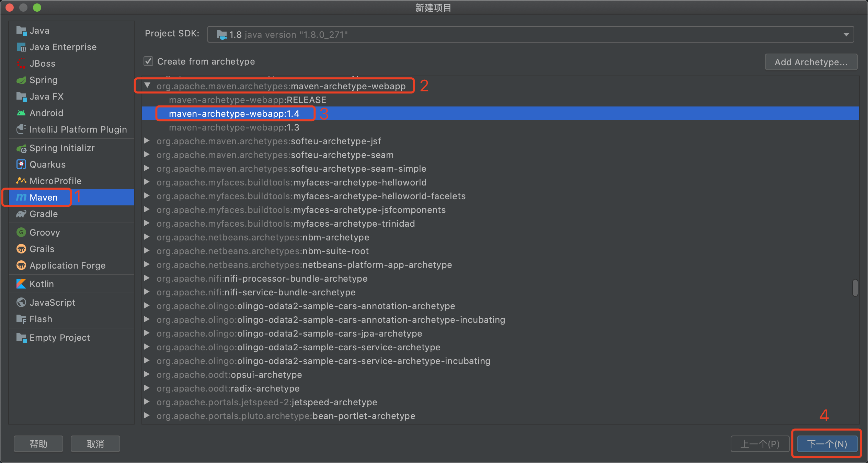The image size is (868, 463).
Task: Select myfaces-archetype-trinidad row text
Action: [286, 224]
